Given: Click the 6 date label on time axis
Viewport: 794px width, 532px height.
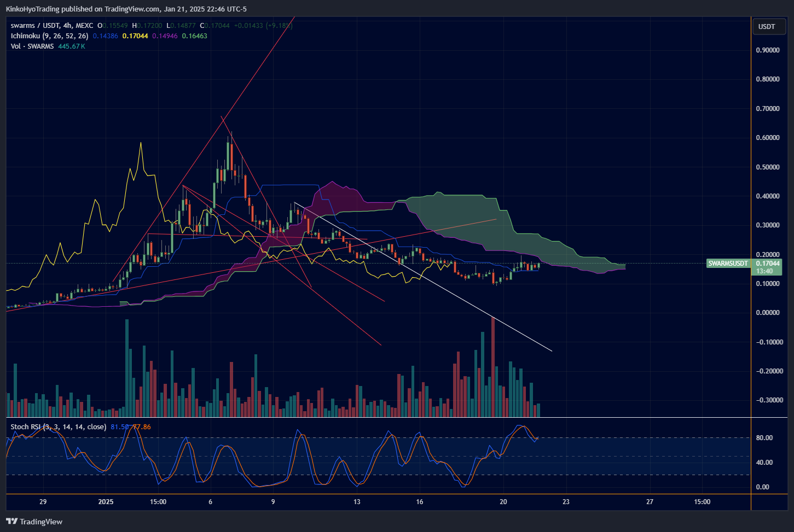Looking at the screenshot, I should pyautogui.click(x=210, y=502).
